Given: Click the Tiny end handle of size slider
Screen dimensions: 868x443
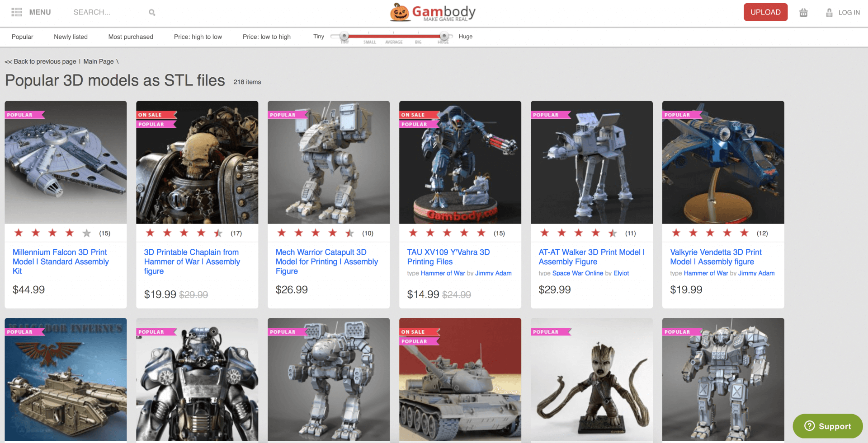Looking at the screenshot, I should (344, 36).
